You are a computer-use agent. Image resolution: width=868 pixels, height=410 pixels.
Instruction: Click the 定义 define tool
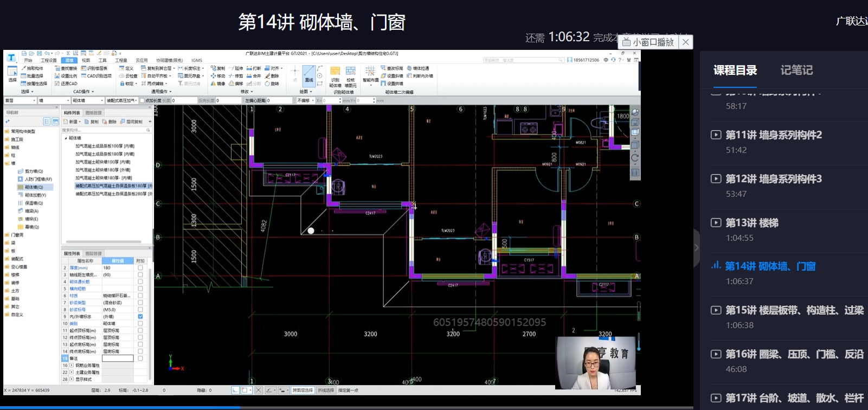pos(126,68)
